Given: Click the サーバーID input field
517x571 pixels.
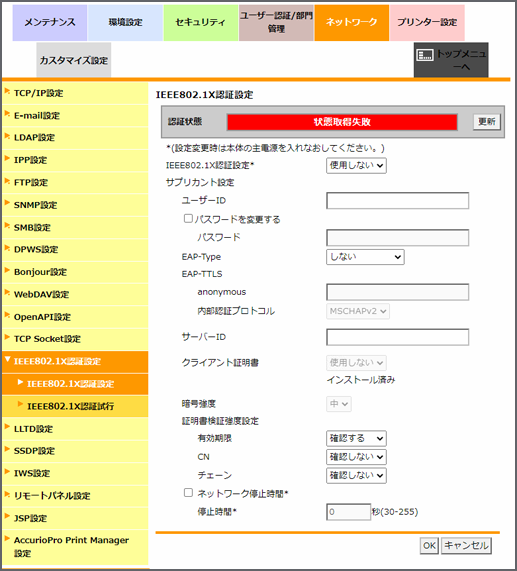Looking at the screenshot, I should (398, 337).
